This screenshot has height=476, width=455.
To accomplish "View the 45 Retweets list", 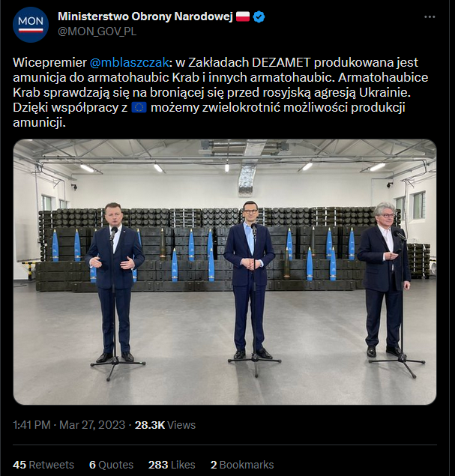I will 43,465.
